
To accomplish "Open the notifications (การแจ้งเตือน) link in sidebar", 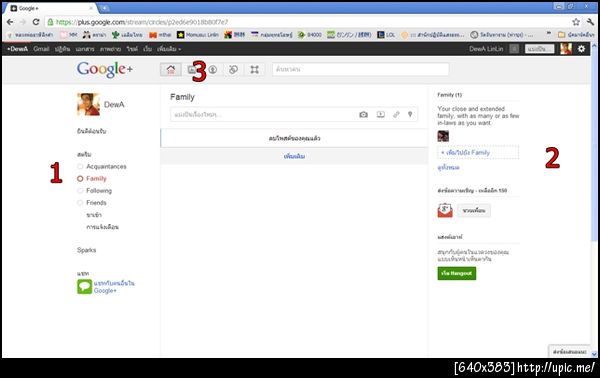I will pyautogui.click(x=103, y=227).
